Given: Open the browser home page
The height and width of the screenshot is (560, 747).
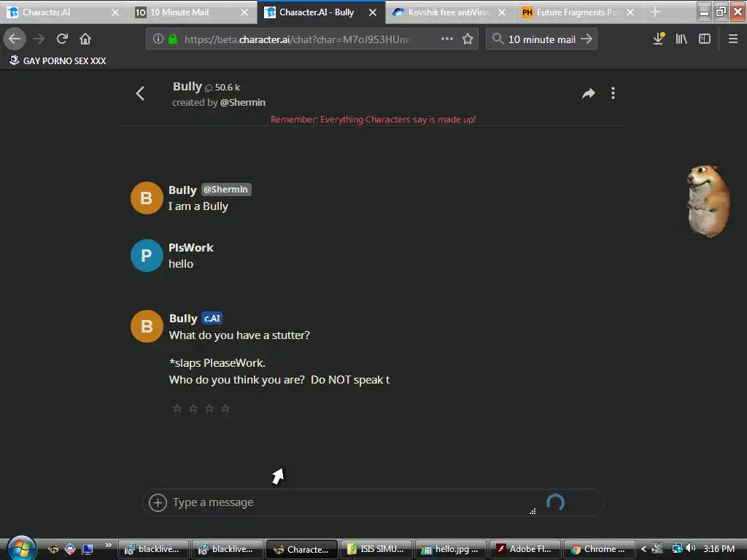Looking at the screenshot, I should [85, 39].
